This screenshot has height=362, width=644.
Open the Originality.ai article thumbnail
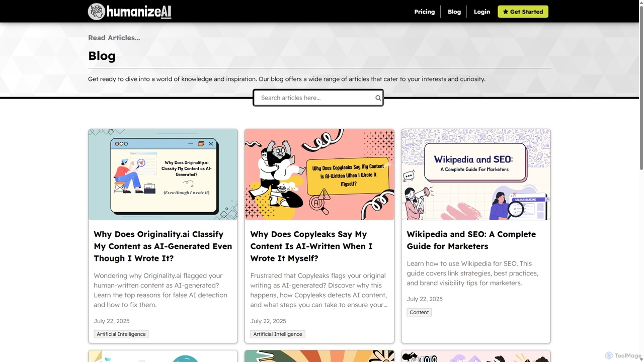163,174
